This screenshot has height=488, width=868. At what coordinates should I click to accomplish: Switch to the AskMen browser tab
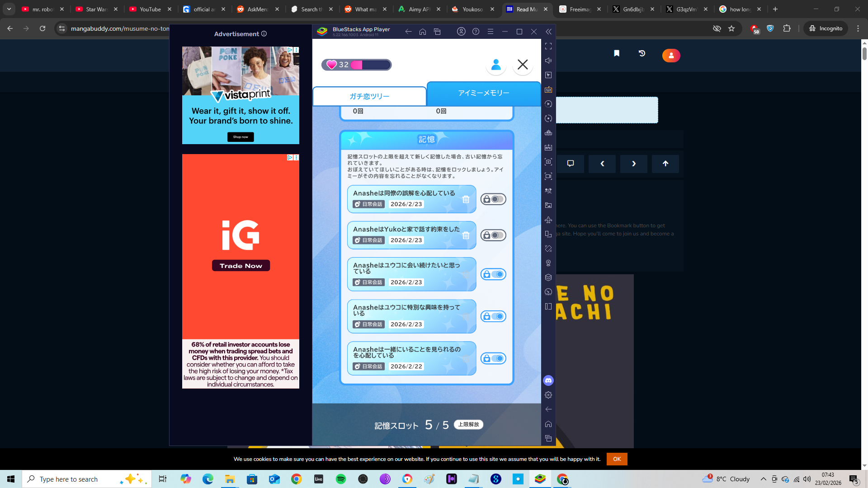tap(259, 9)
